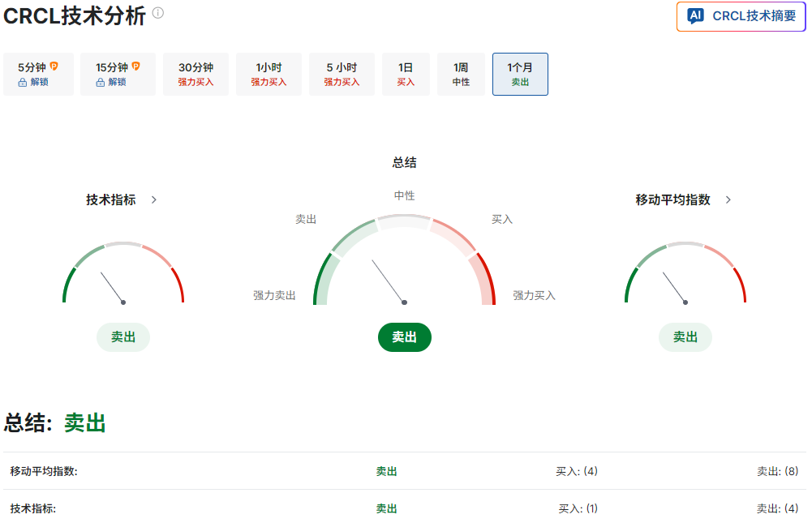Select the 1小时 timeframe tab
This screenshot has width=812, height=523.
[x=269, y=74]
